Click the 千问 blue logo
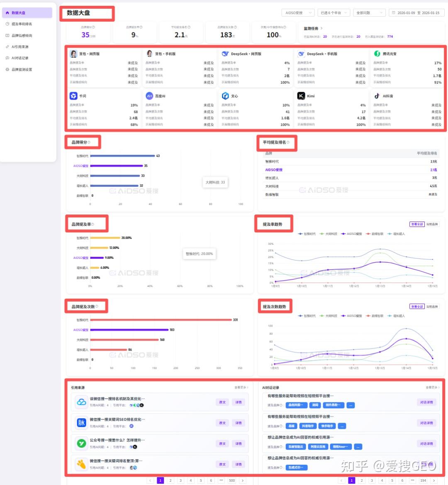The image size is (448, 485). 73,96
